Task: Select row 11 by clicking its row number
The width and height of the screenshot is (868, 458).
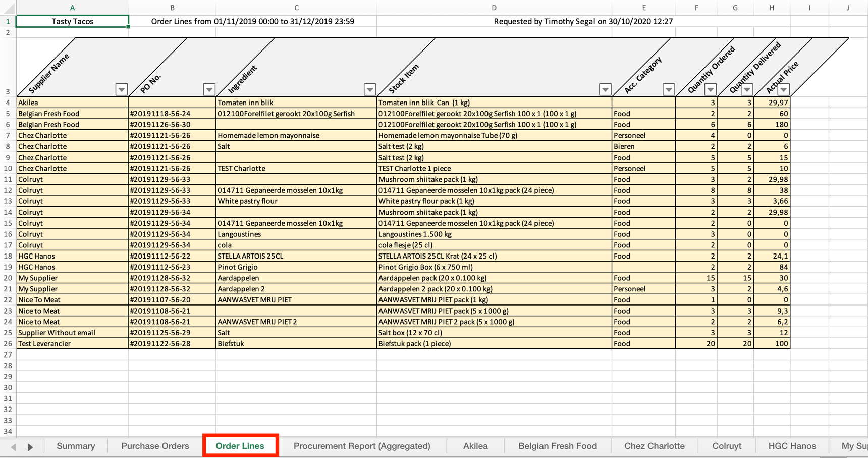Action: 8,179
